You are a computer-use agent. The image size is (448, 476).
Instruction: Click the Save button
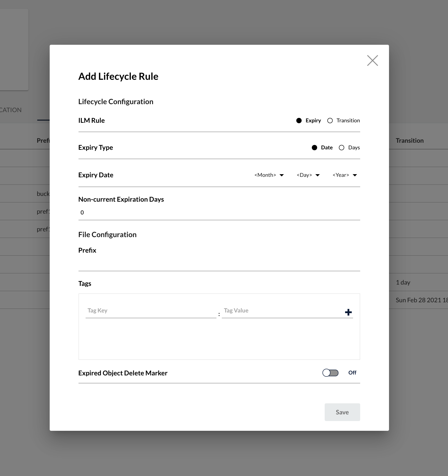(x=342, y=412)
